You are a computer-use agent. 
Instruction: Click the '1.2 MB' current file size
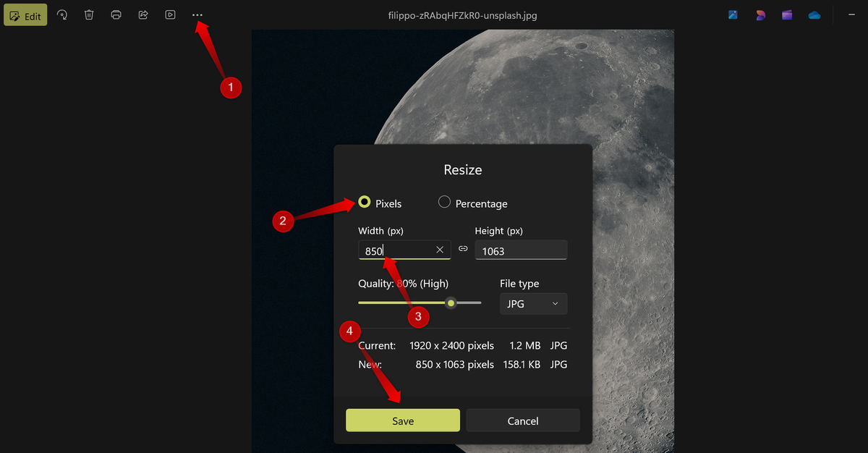pyautogui.click(x=525, y=345)
